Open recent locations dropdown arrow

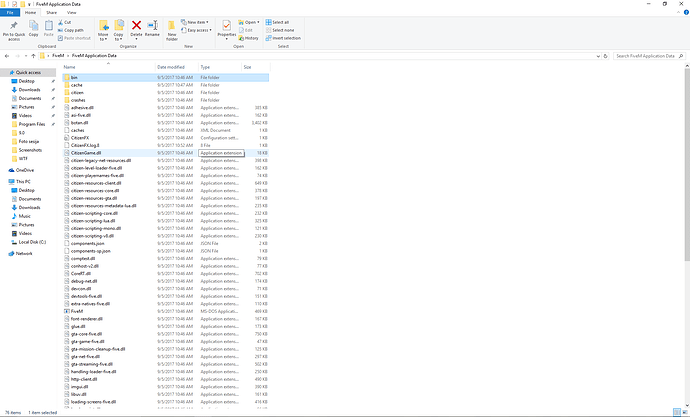coord(26,56)
